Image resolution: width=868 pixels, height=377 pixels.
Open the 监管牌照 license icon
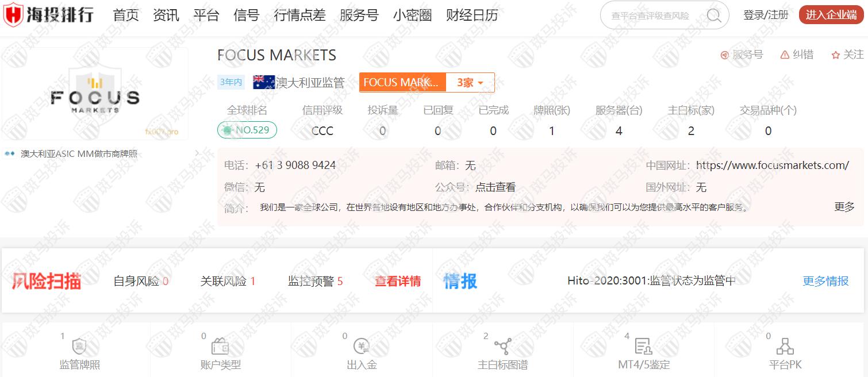point(79,347)
